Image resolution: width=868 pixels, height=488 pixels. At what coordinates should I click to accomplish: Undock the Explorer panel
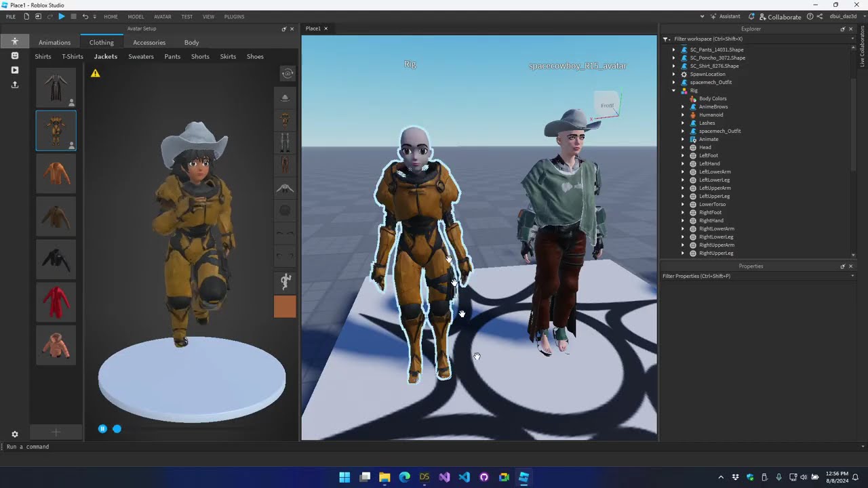tap(843, 29)
